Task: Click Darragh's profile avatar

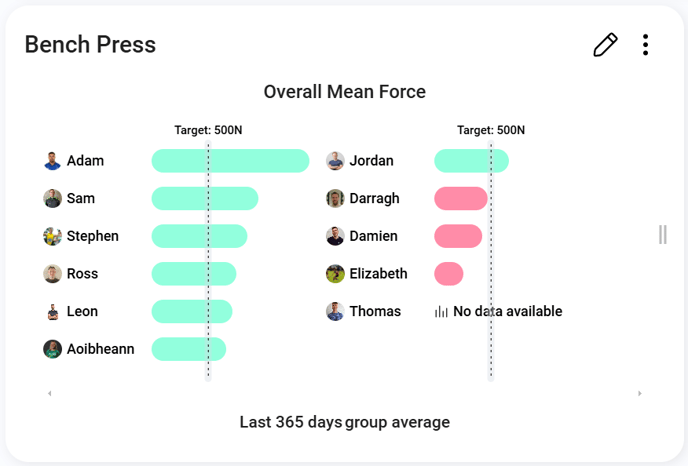Action: click(x=335, y=199)
